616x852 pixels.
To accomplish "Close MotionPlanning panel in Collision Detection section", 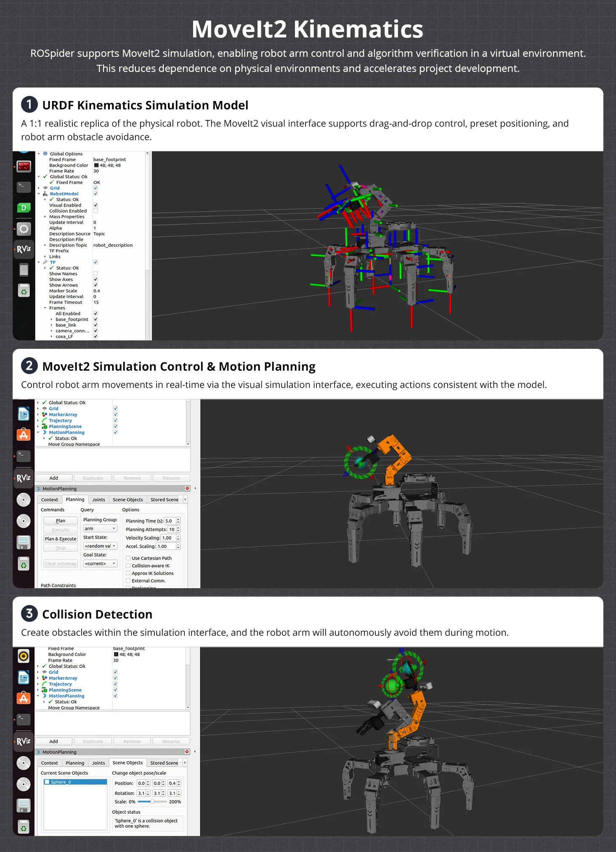I will coord(187,751).
